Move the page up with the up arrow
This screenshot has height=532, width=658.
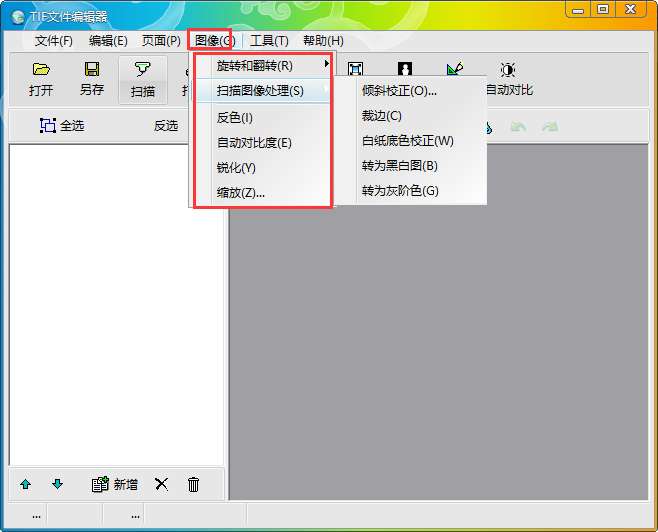(x=26, y=485)
